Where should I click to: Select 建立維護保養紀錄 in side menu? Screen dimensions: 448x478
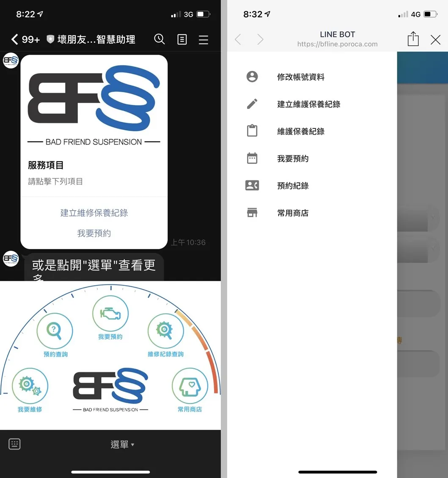pos(308,104)
